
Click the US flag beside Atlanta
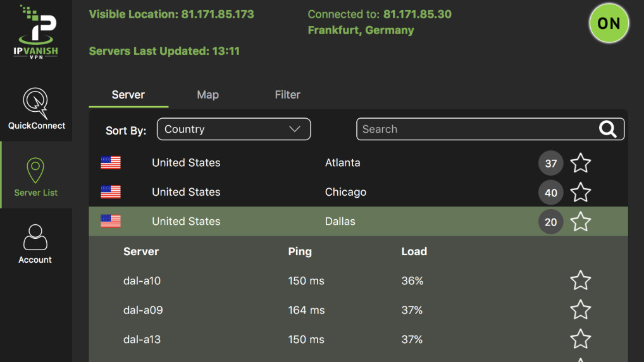click(111, 163)
